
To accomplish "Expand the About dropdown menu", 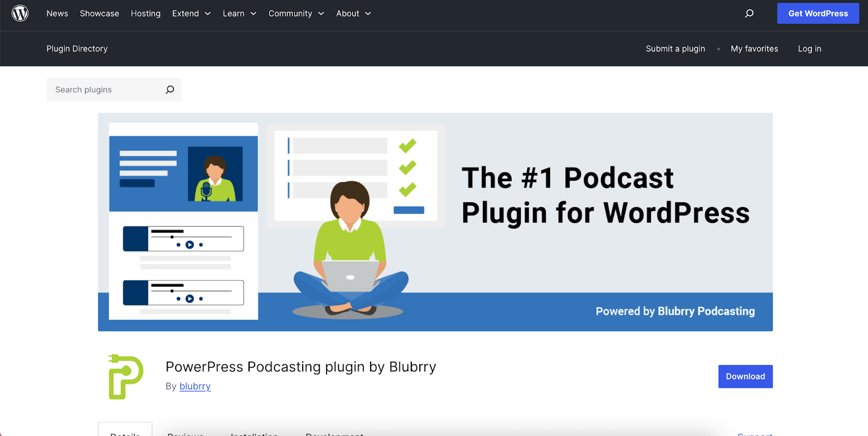I will (x=353, y=14).
